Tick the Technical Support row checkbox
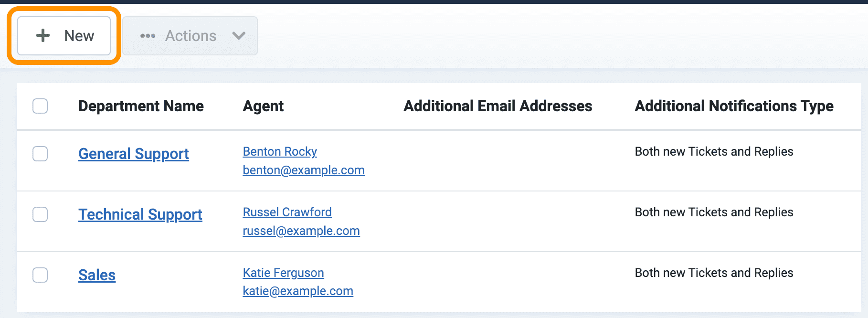The image size is (868, 318). (x=40, y=214)
